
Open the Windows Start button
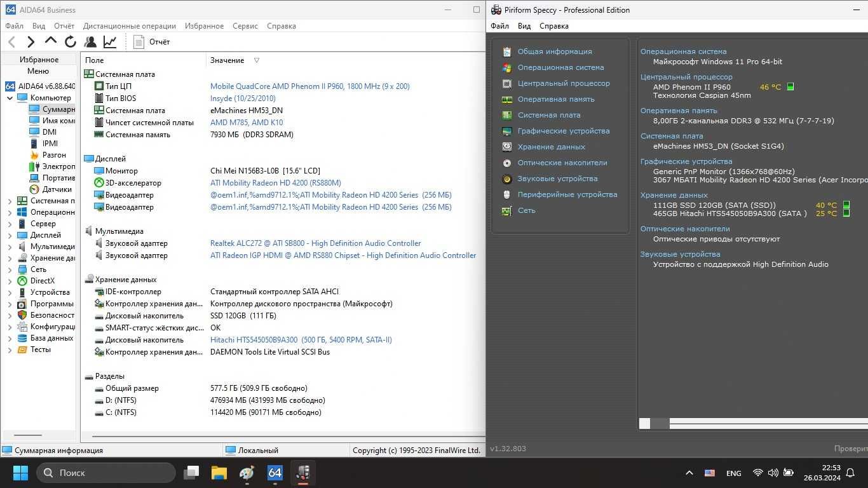[20, 473]
